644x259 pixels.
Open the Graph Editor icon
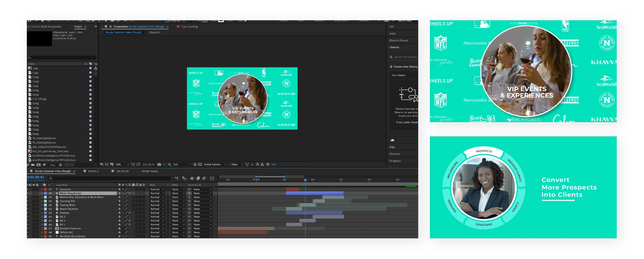(212, 178)
